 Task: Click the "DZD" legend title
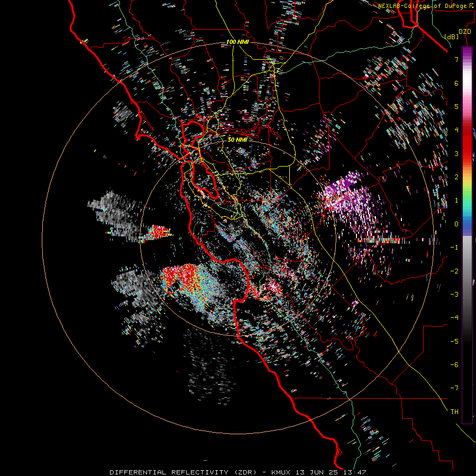pyautogui.click(x=464, y=32)
